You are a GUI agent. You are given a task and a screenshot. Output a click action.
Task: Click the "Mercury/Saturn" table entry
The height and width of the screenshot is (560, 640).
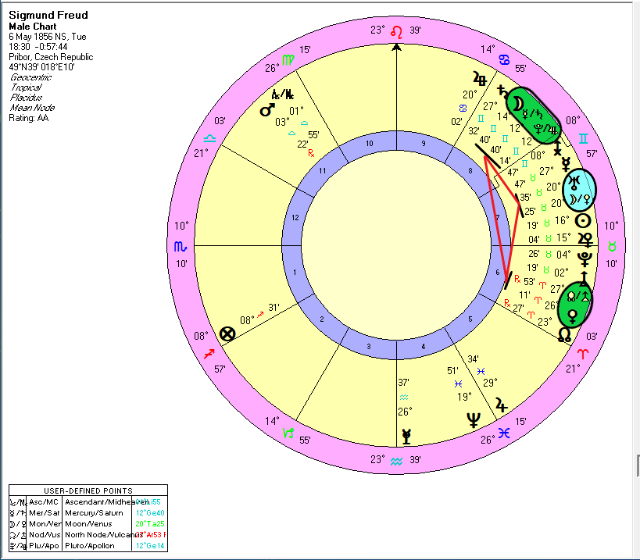tap(94, 513)
